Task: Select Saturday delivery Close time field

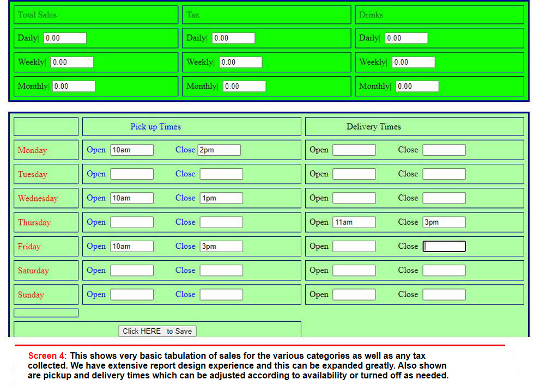Action: click(x=444, y=271)
